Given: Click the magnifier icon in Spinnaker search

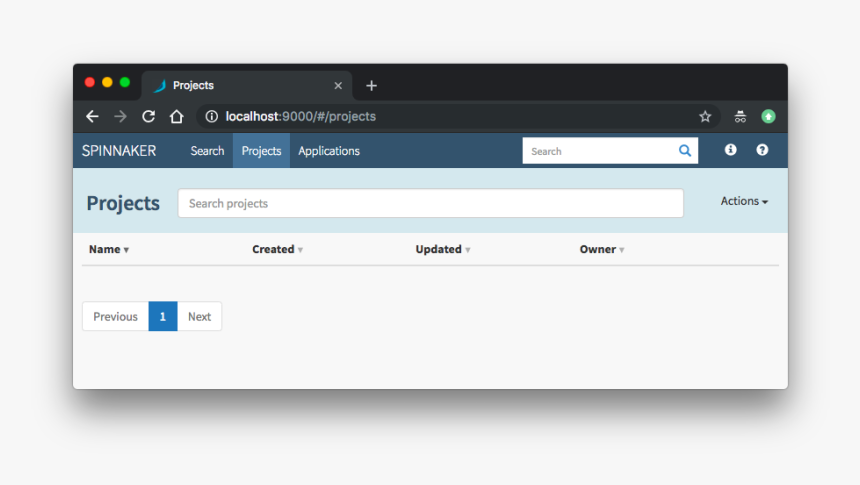Looking at the screenshot, I should [x=684, y=150].
